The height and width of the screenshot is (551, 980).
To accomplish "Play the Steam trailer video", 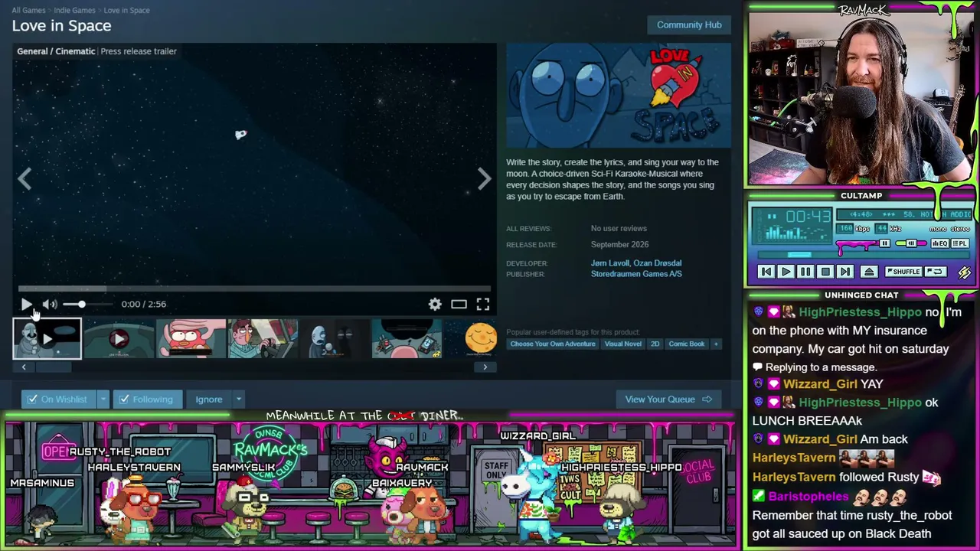I will tap(26, 304).
